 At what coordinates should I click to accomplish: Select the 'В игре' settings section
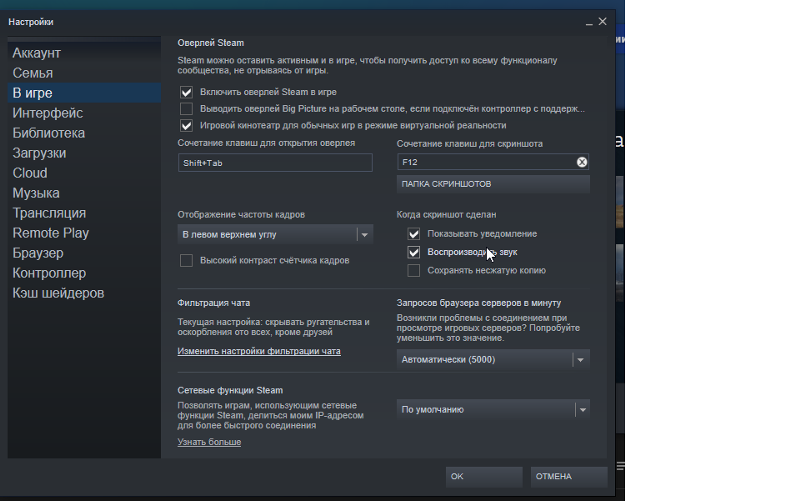[84, 93]
